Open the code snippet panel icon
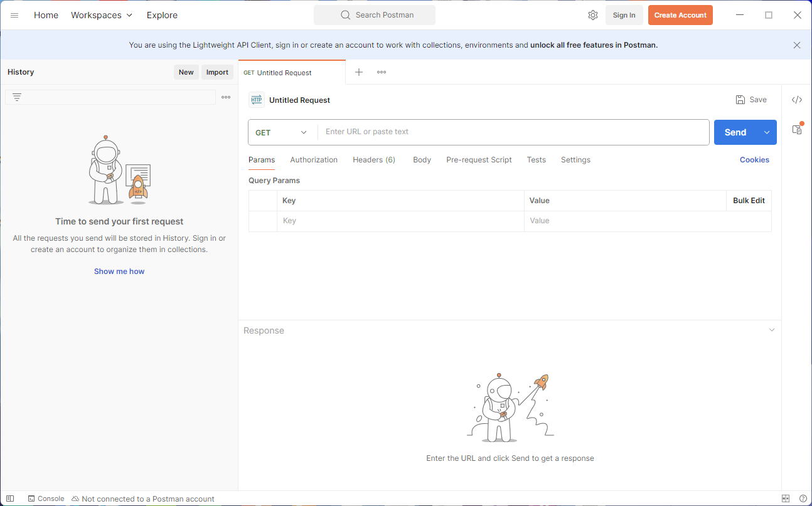812x506 pixels. tap(797, 100)
